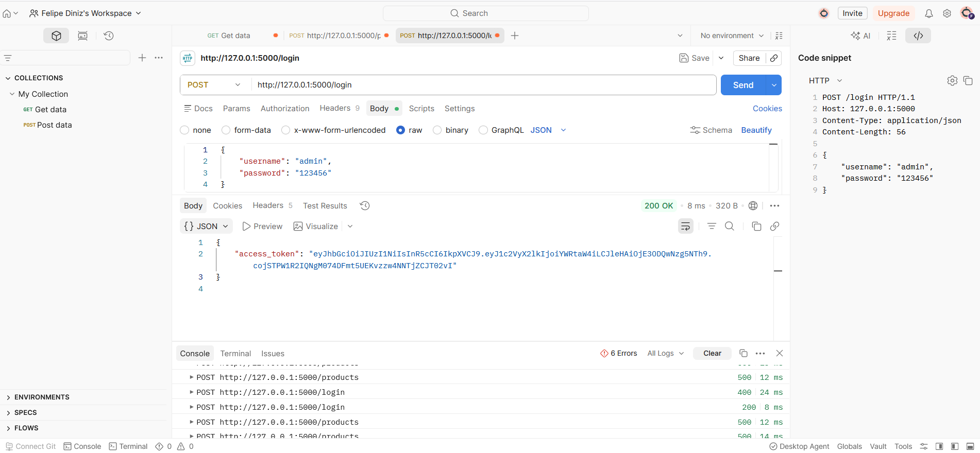Open the AI assistant panel
Image resolution: width=980 pixels, height=453 pixels.
click(860, 36)
